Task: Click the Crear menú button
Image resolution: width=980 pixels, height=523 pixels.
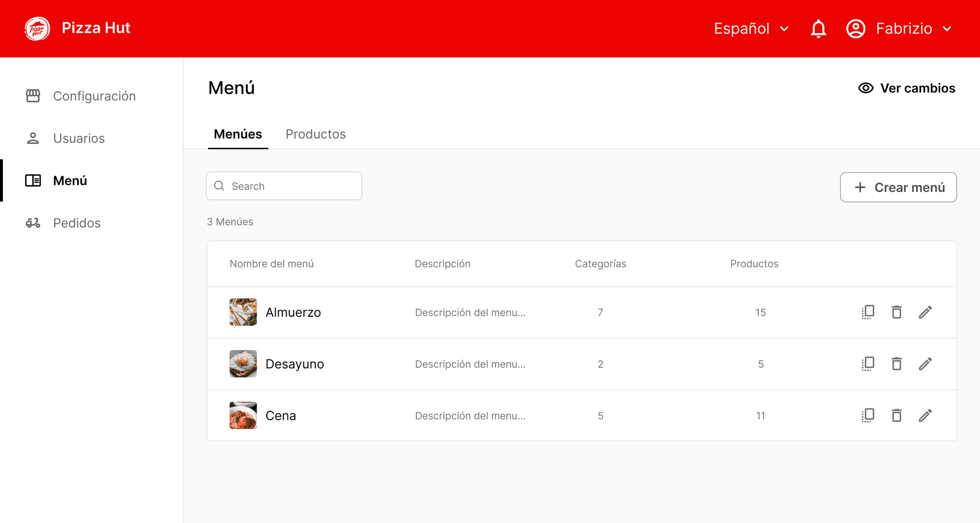Action: click(x=898, y=187)
